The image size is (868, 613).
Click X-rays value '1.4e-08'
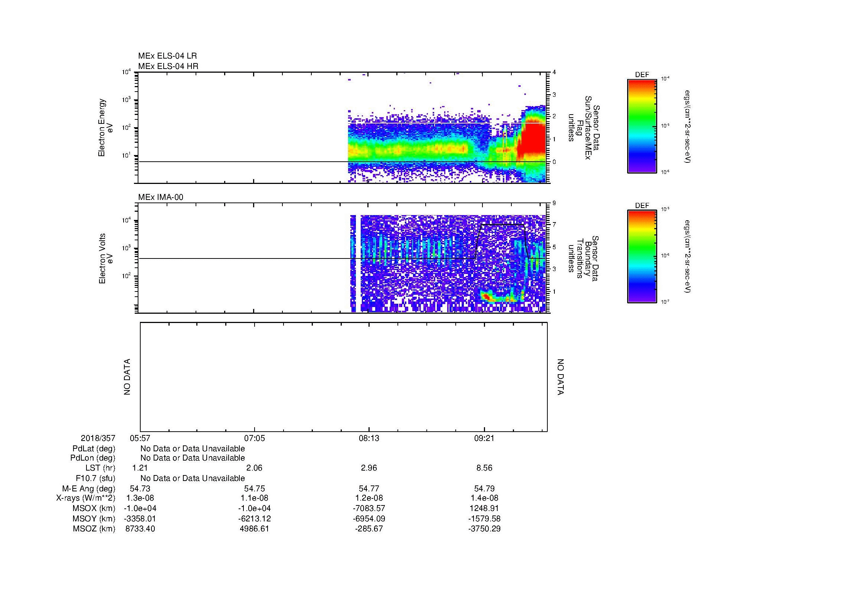click(484, 498)
